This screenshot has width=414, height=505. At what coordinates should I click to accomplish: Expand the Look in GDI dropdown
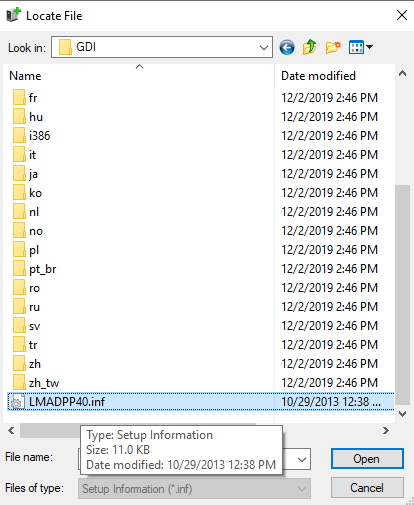264,47
